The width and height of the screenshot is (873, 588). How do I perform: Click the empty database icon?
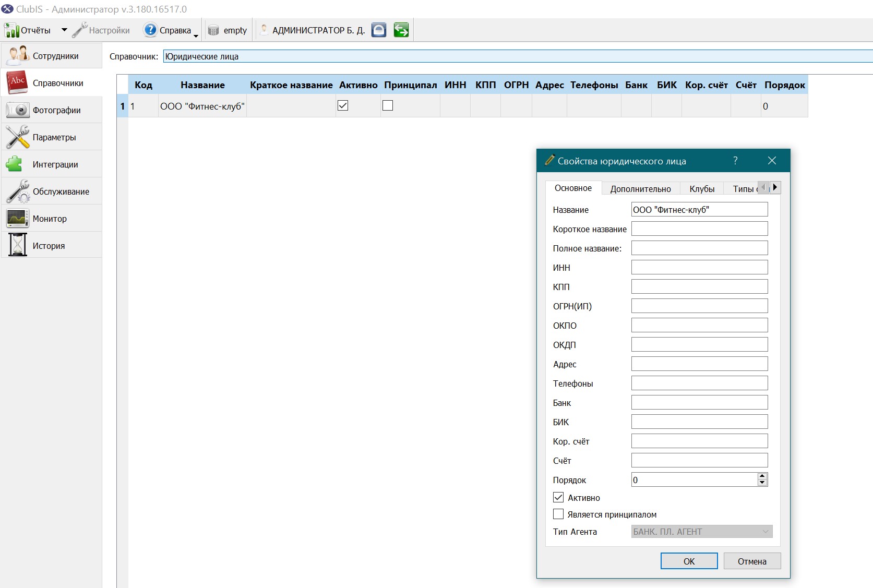(x=213, y=31)
